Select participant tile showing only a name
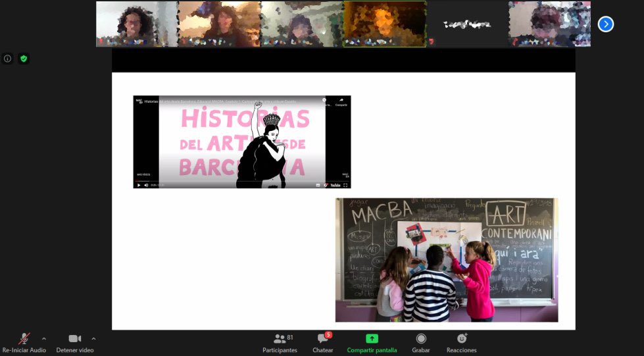644x356 pixels. tap(468, 24)
